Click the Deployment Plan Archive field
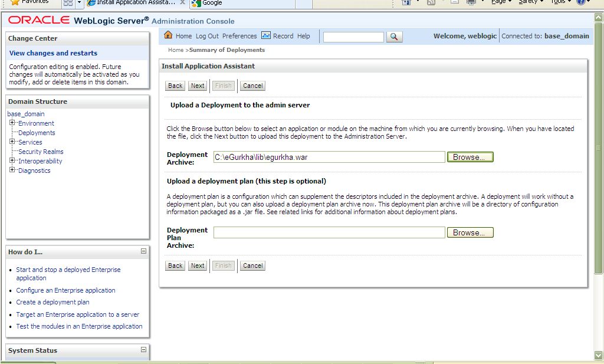Screen dimensions: 604x364 pyautogui.click(x=329, y=232)
